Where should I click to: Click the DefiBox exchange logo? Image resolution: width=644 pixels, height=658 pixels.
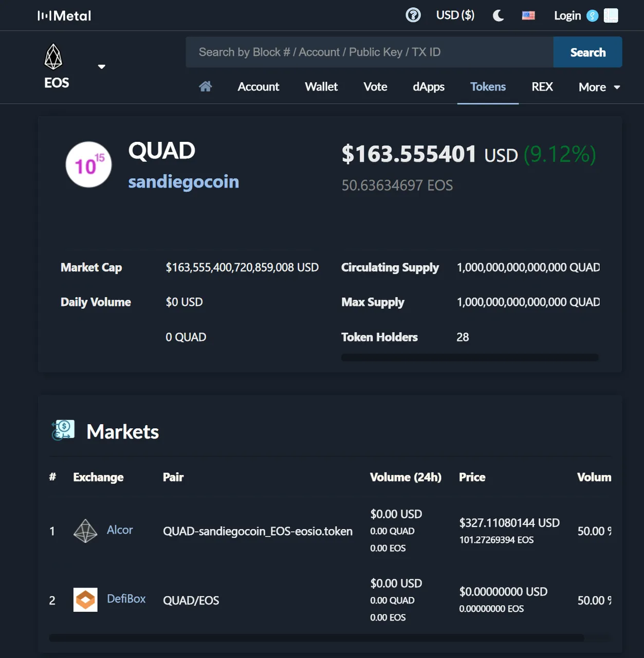click(x=85, y=600)
